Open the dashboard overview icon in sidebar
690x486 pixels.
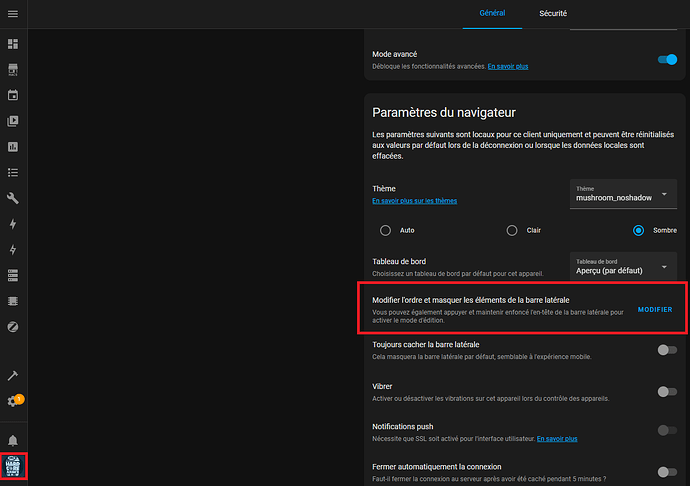coord(13,44)
